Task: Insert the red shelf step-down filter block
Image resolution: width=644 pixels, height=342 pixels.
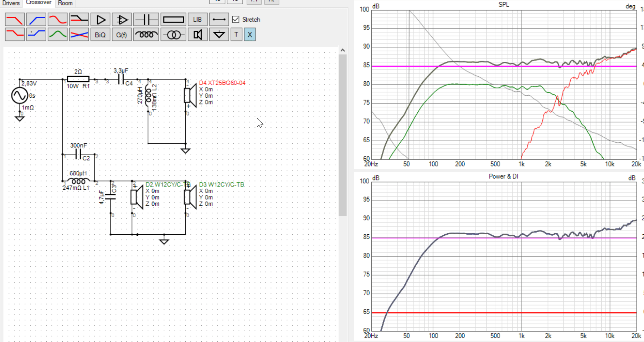Action: 15,35
